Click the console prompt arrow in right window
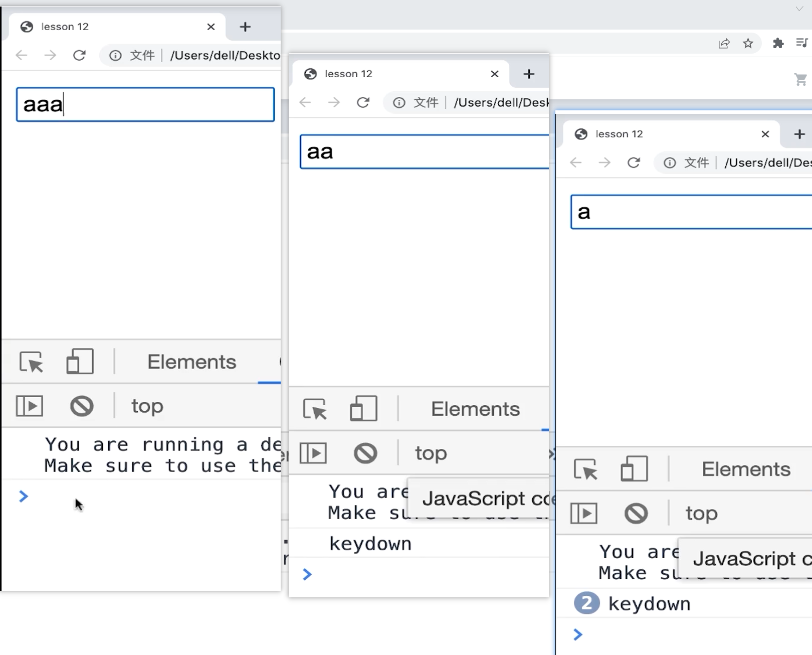The width and height of the screenshot is (812, 655). [578, 634]
